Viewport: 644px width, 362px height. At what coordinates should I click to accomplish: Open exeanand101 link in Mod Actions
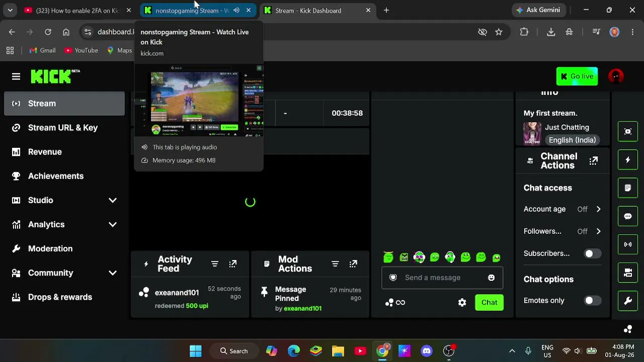[x=302, y=309]
